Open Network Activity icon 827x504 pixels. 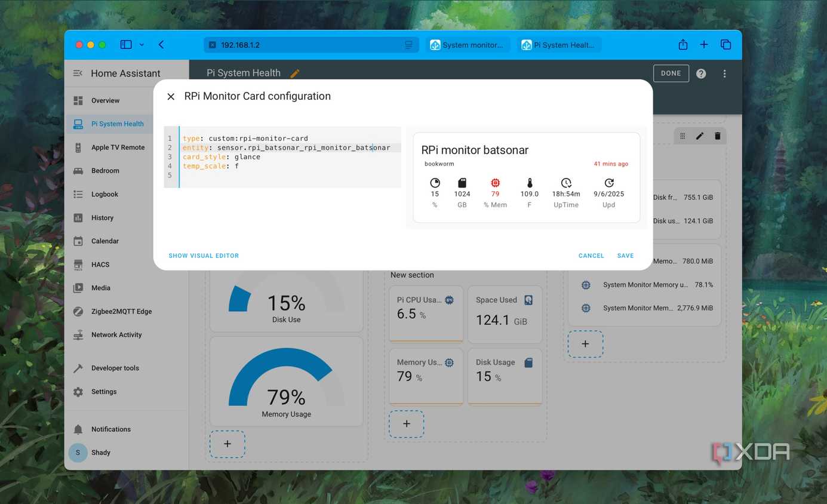coord(78,335)
